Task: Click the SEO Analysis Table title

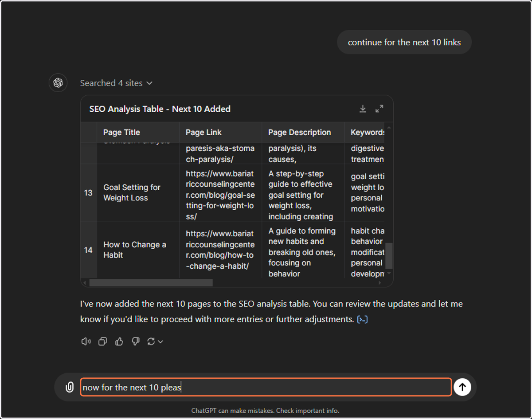Action: coord(160,109)
